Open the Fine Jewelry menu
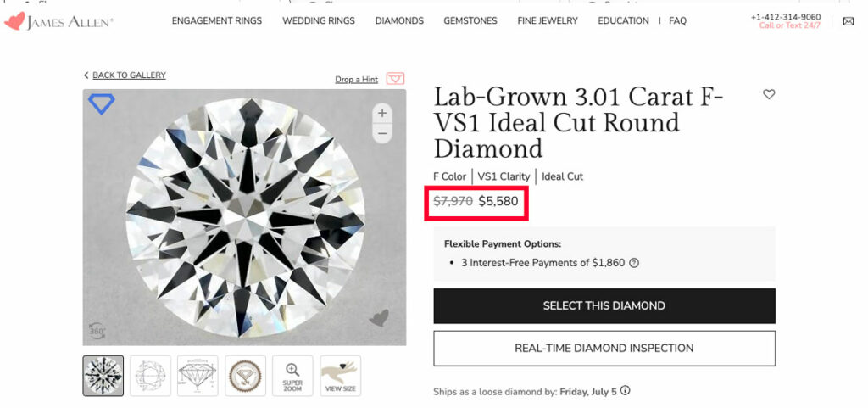 point(548,21)
